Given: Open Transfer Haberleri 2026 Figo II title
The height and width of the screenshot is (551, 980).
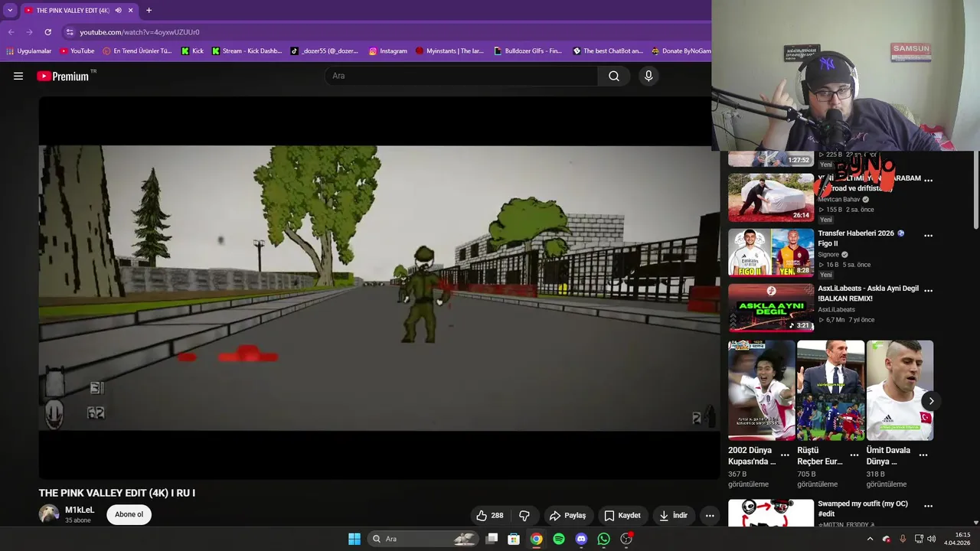Looking at the screenshot, I should (861, 238).
